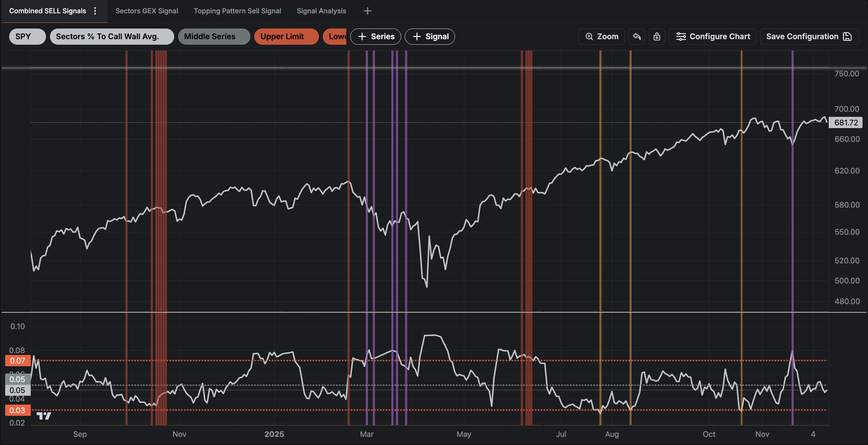Viewport: 868px width, 445px height.
Task: Click the single red signal line in mid-September
Action: (x=126, y=237)
